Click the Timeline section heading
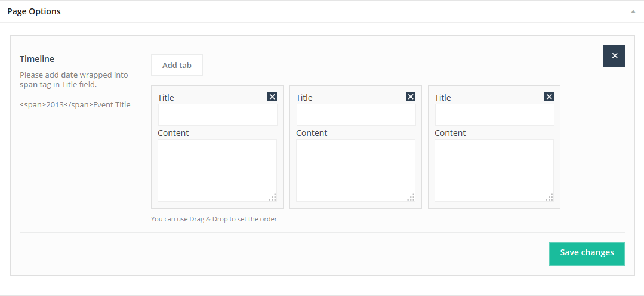This screenshot has width=644, height=296. [x=37, y=59]
